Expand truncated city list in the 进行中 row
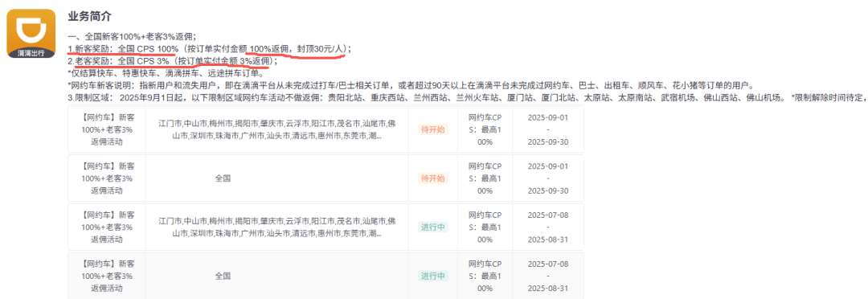The image size is (868, 299). click(x=276, y=227)
